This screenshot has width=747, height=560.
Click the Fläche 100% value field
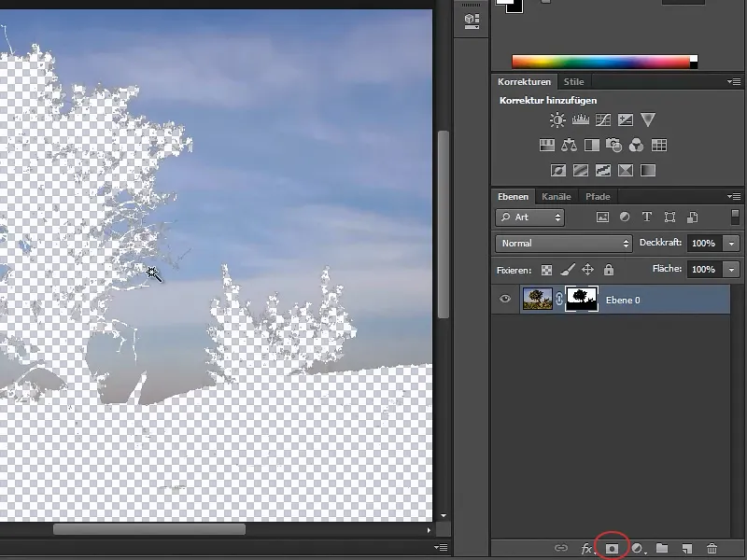tap(704, 270)
